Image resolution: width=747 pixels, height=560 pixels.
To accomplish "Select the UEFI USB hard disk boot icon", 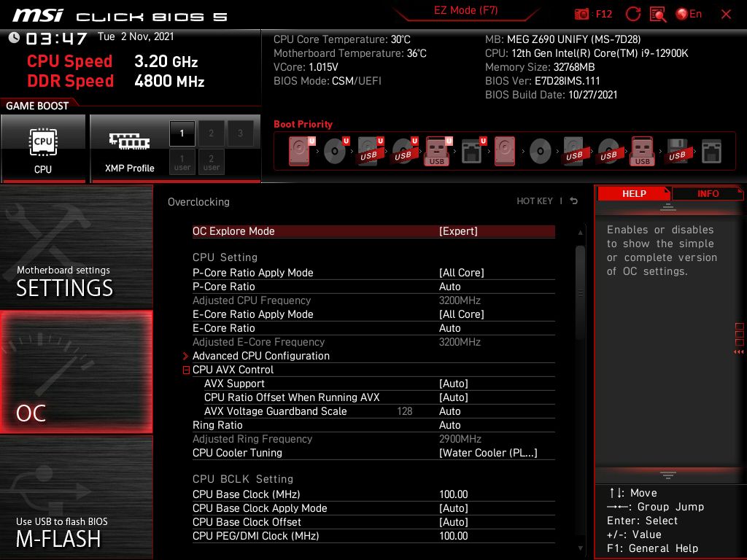I will coord(370,151).
